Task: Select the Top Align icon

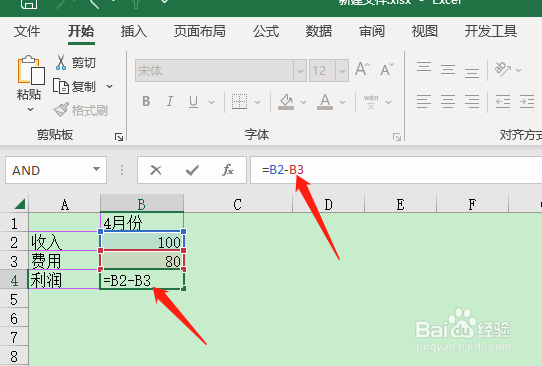Action: point(424,67)
